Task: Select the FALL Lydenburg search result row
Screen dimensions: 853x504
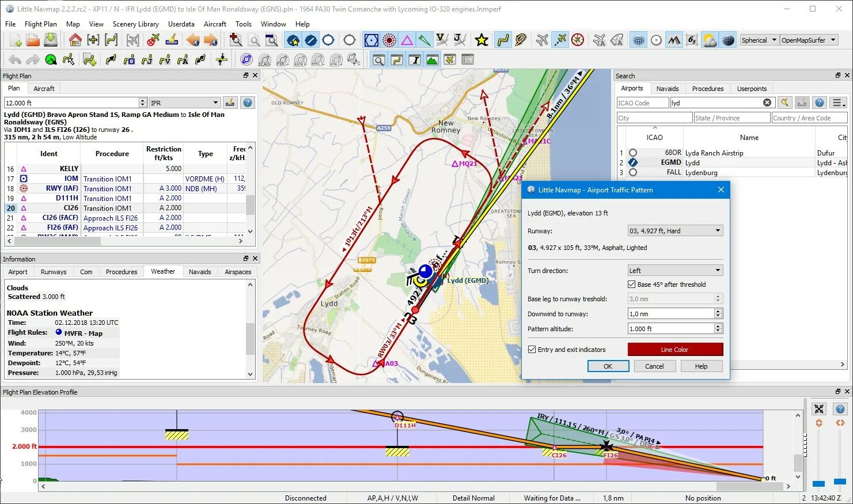Action: point(731,172)
